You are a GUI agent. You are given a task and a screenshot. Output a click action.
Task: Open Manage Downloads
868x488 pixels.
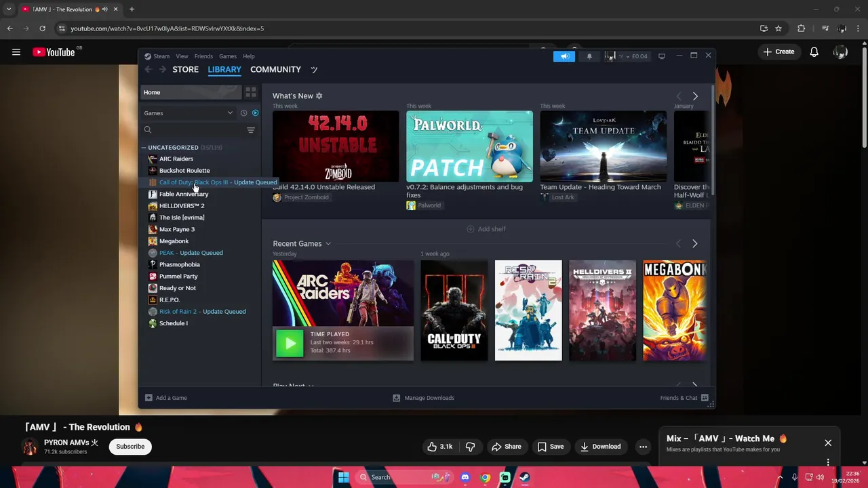424,398
